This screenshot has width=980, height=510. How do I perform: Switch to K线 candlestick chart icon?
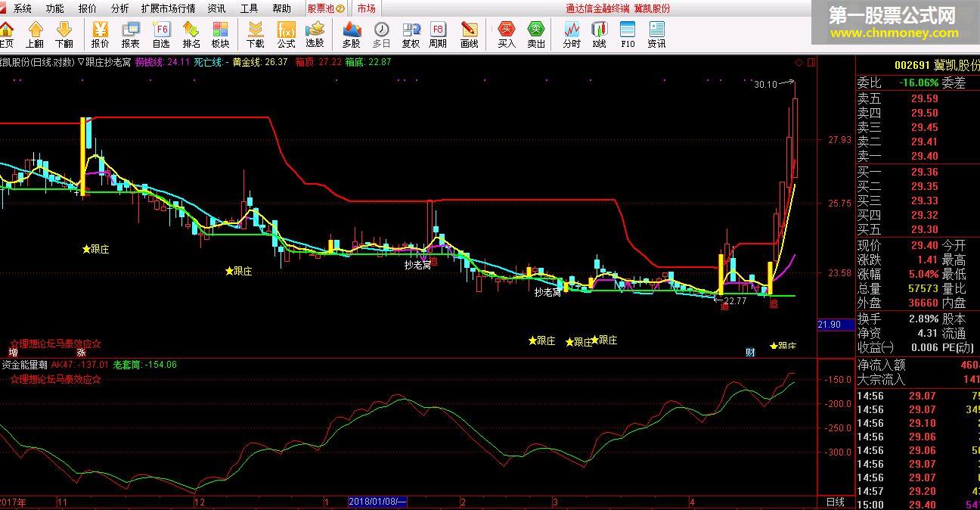pyautogui.click(x=600, y=34)
